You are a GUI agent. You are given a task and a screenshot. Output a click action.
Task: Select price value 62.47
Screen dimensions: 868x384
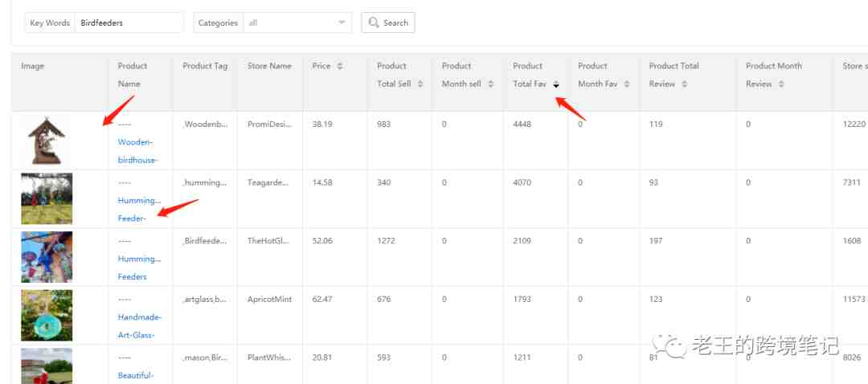pyautogui.click(x=322, y=300)
